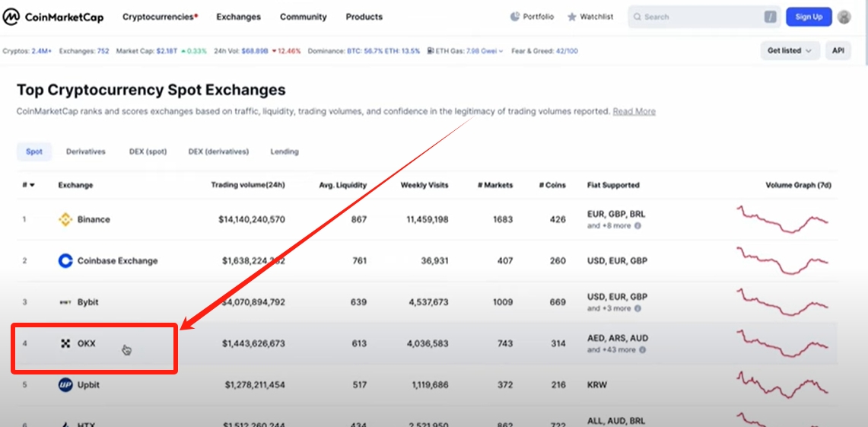Image resolution: width=868 pixels, height=427 pixels.
Task: Open the Binance exchange link
Action: click(x=94, y=219)
